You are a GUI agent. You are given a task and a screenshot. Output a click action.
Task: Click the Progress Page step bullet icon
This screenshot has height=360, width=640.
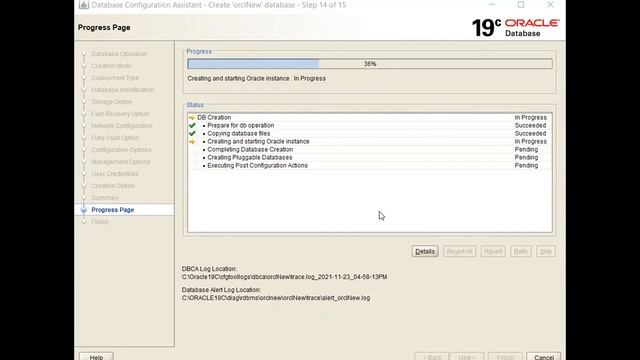click(84, 210)
